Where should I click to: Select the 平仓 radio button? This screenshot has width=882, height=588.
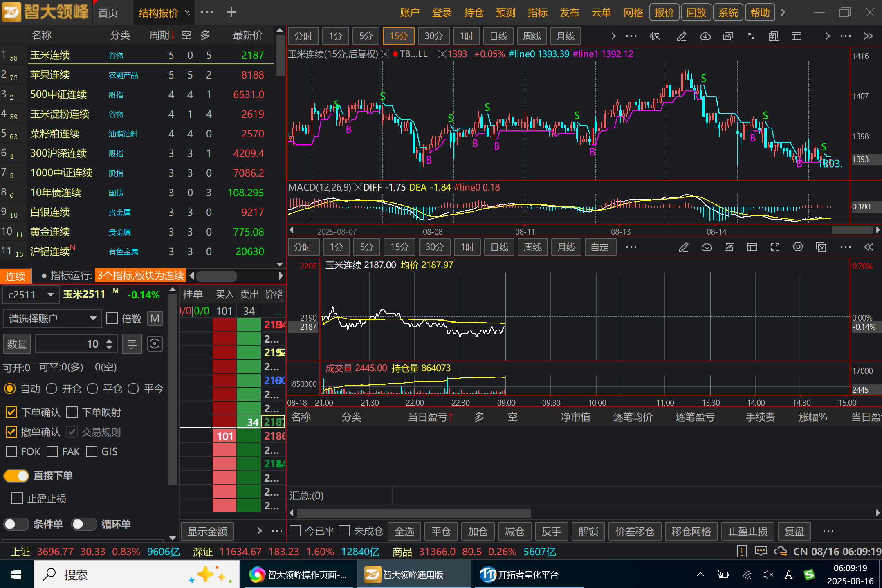point(92,388)
